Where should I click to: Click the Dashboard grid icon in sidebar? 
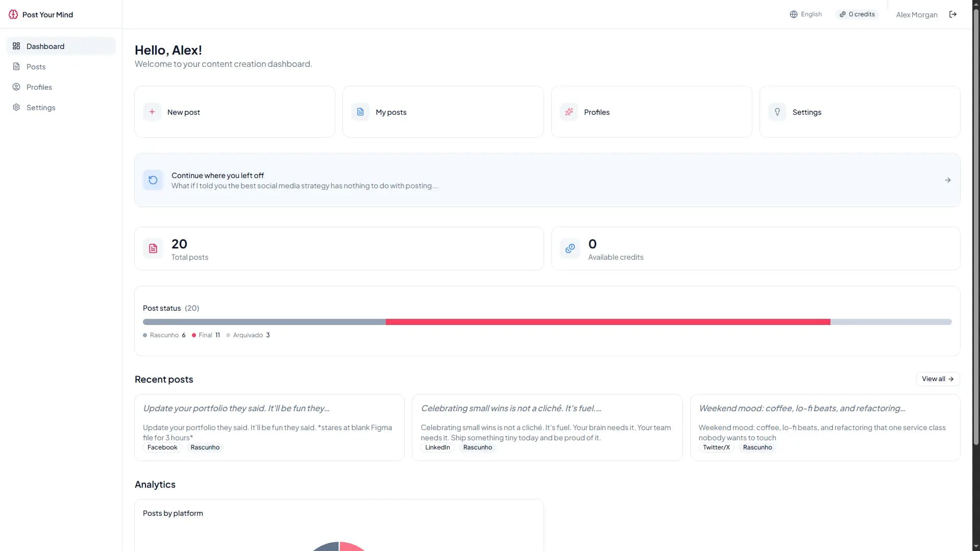(x=16, y=46)
